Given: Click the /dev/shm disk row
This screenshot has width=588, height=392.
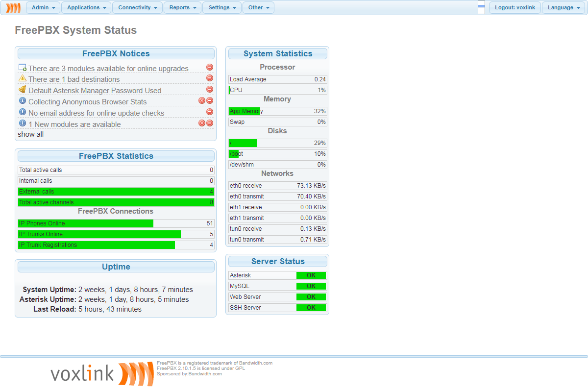Looking at the screenshot, I should [278, 165].
